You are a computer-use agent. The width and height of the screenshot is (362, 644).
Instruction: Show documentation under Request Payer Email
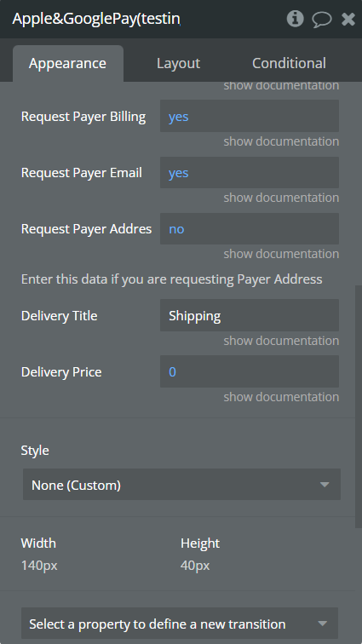point(281,198)
